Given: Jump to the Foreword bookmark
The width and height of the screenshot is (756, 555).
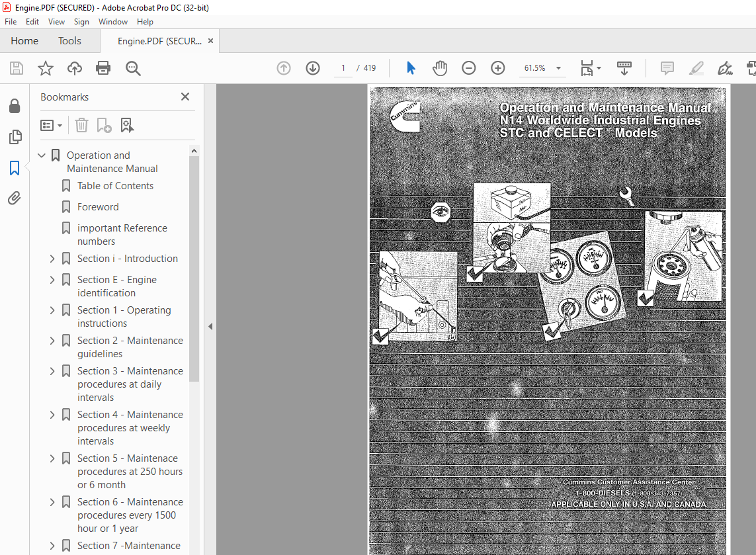Looking at the screenshot, I should 98,207.
